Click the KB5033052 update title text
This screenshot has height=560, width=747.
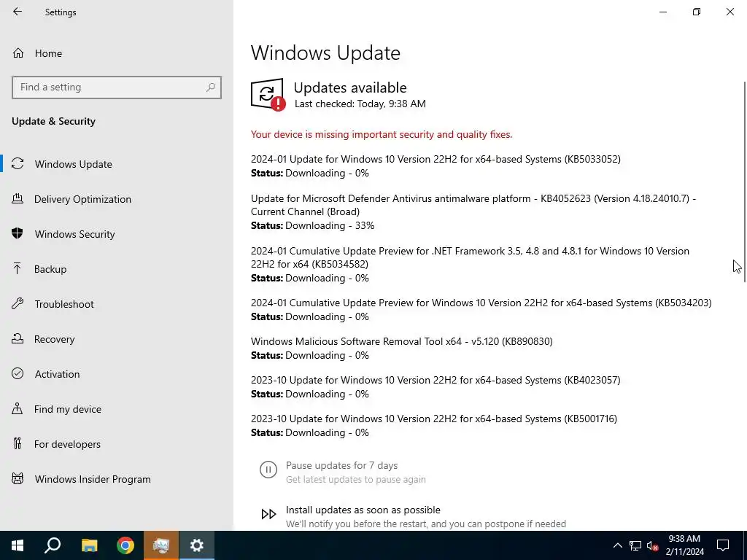click(x=436, y=159)
